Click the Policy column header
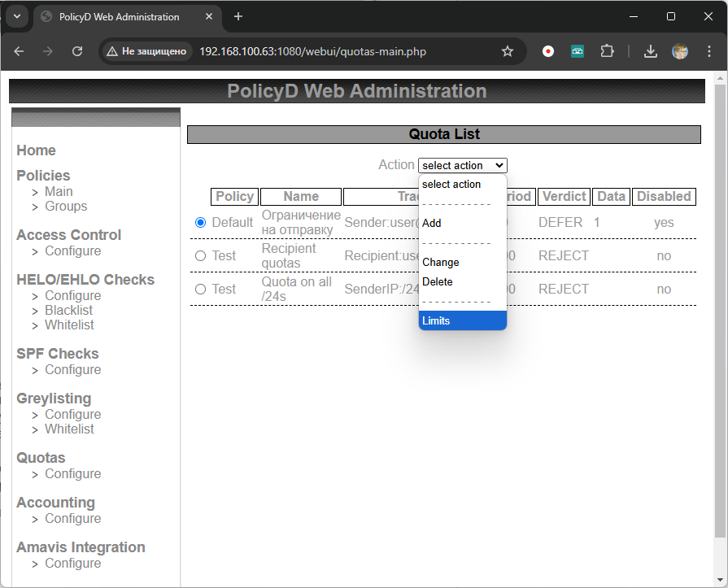The width and height of the screenshot is (728, 588). click(x=234, y=196)
